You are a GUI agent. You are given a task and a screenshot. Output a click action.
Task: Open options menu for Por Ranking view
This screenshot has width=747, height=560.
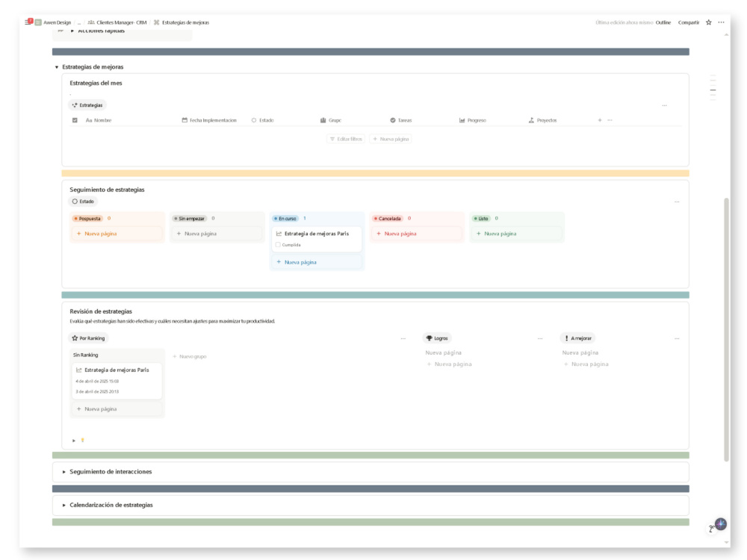pyautogui.click(x=403, y=338)
